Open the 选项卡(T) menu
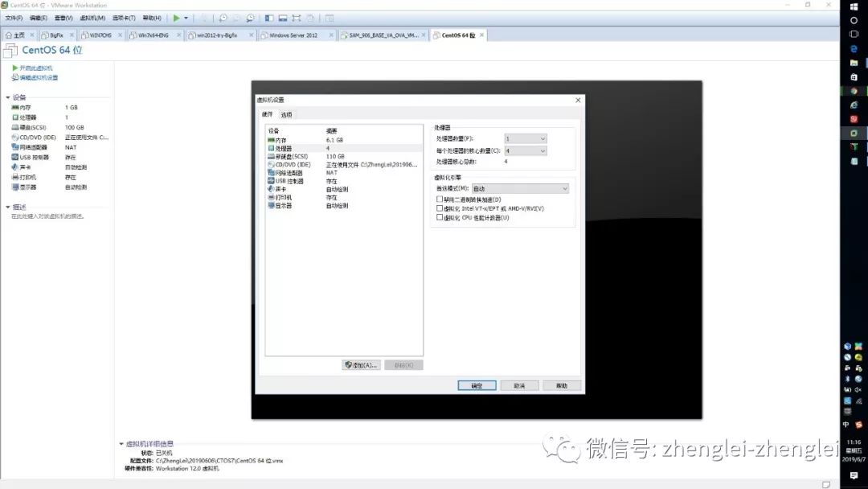This screenshot has height=489, width=868. 124,18
